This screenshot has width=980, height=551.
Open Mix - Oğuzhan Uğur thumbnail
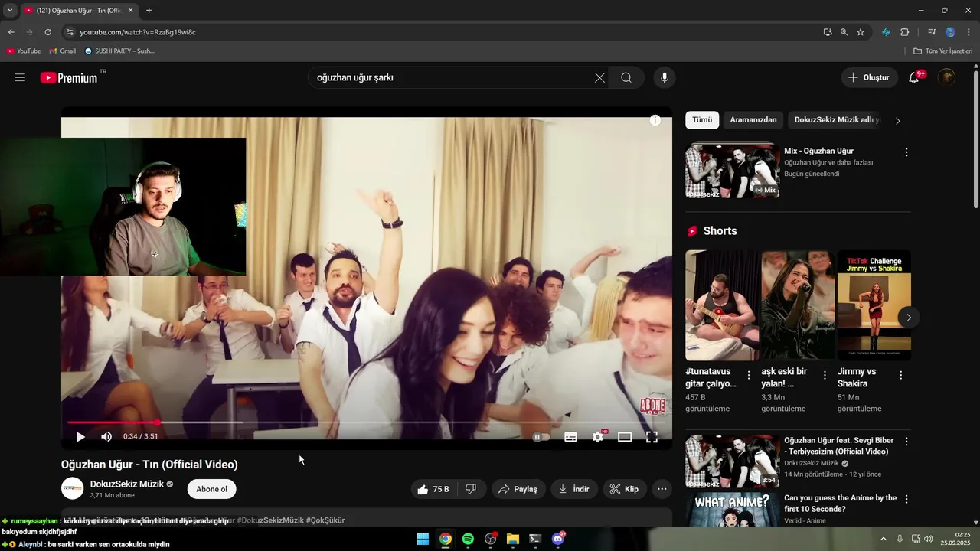tap(732, 171)
